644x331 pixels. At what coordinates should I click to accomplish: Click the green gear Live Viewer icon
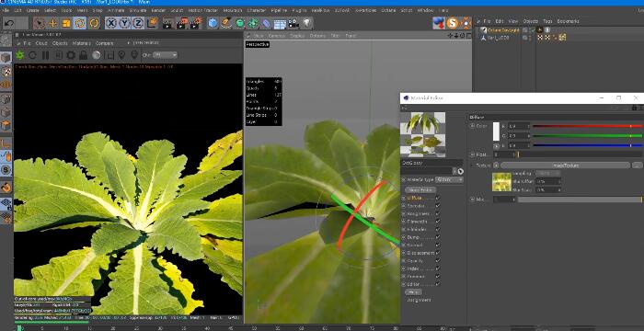pos(19,55)
